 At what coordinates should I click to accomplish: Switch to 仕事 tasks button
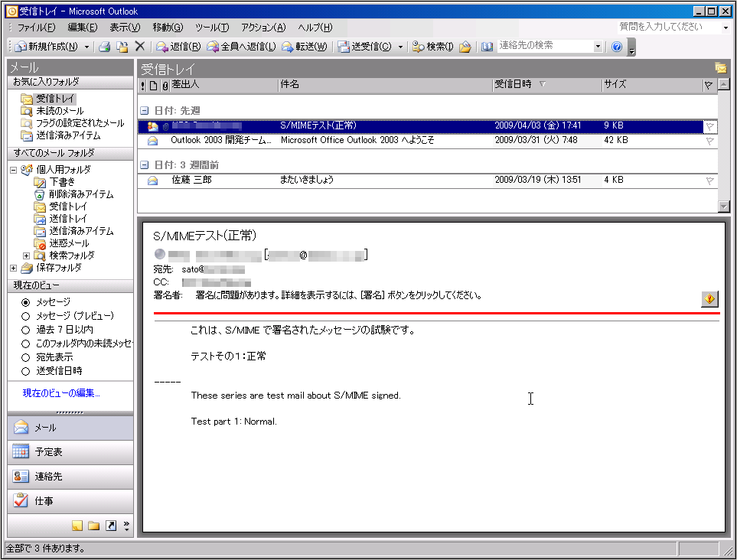tap(70, 501)
